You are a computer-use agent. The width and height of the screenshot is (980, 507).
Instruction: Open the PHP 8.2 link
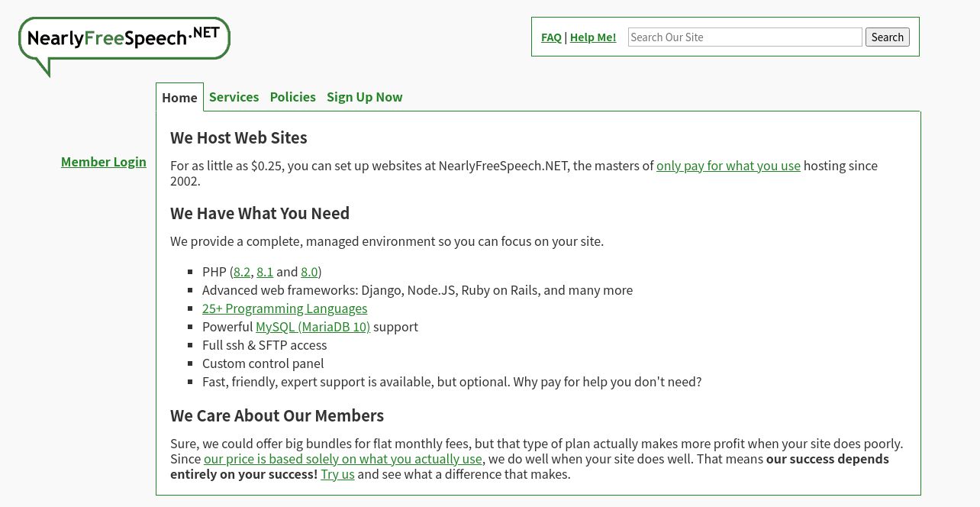coord(242,272)
